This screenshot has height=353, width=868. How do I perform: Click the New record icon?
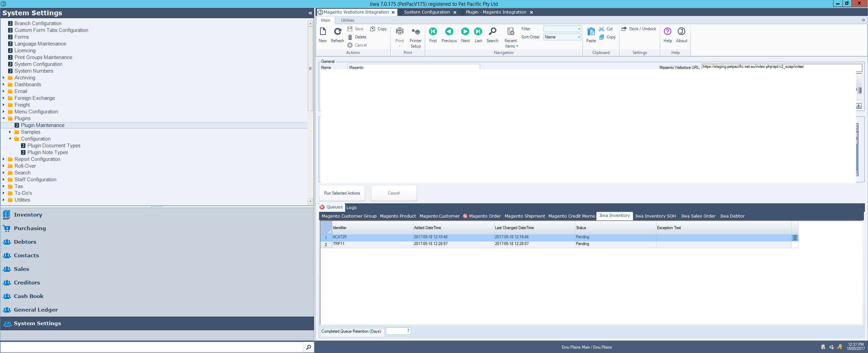pyautogui.click(x=322, y=32)
